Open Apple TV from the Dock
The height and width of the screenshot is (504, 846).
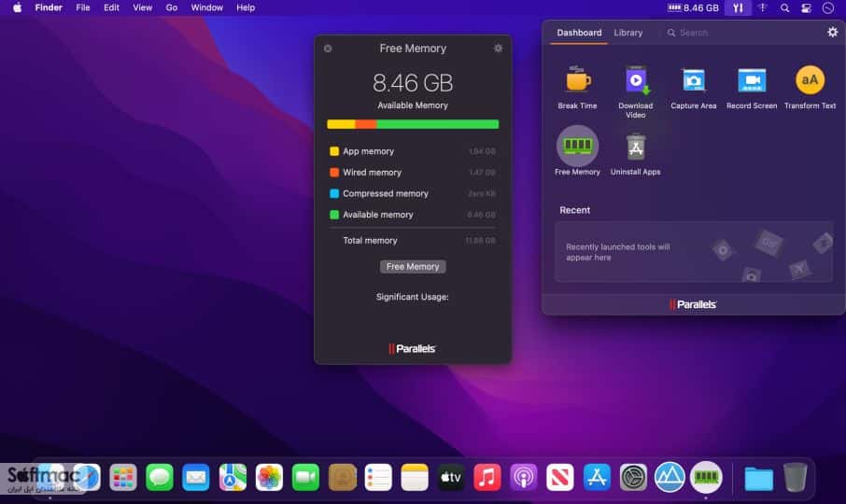pyautogui.click(x=451, y=477)
